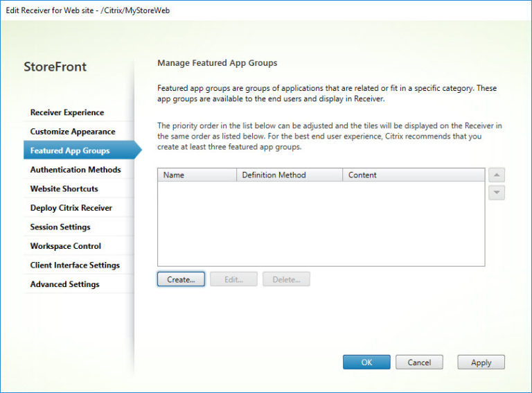Go to Authentication Methods page
The height and width of the screenshot is (393, 532).
[76, 169]
